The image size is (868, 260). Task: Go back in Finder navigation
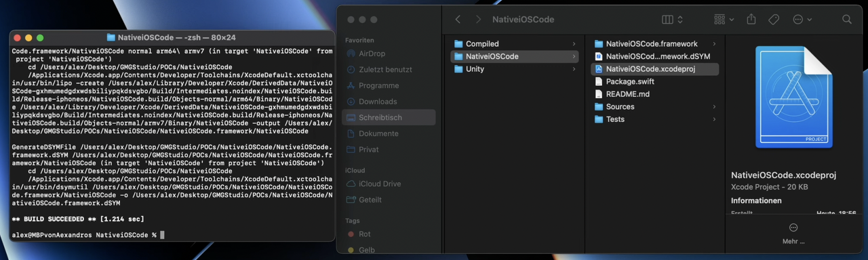[x=458, y=20]
